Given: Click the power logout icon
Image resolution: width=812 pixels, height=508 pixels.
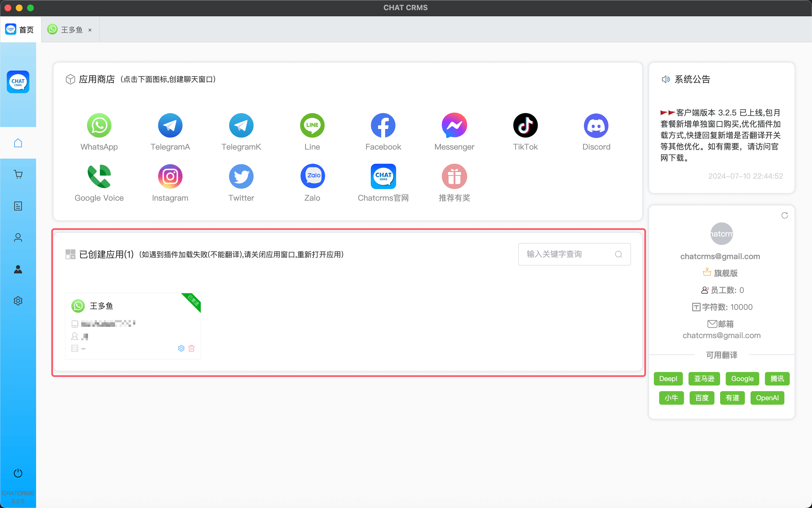Looking at the screenshot, I should 18,473.
